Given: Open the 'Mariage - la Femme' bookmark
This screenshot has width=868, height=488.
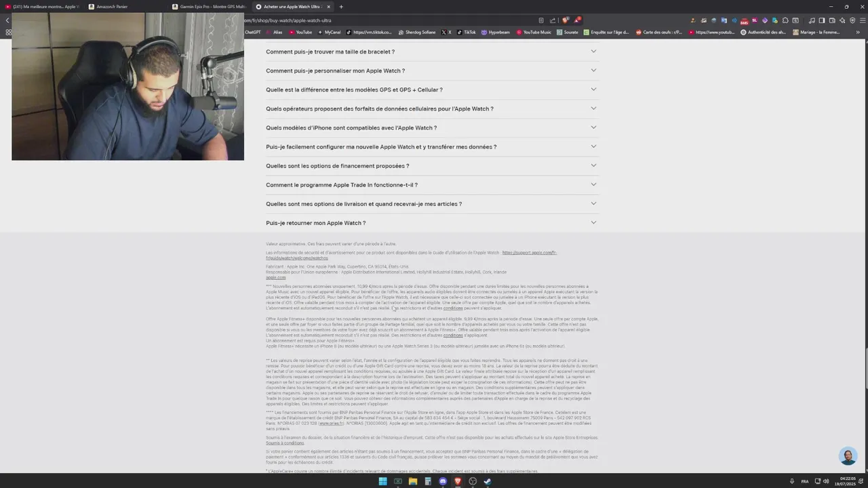Looking at the screenshot, I should pos(816,32).
